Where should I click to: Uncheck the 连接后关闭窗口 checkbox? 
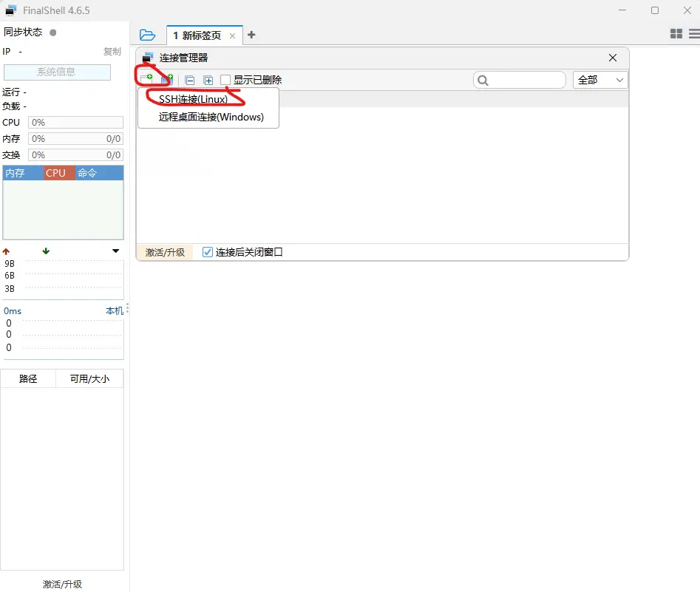(x=208, y=252)
